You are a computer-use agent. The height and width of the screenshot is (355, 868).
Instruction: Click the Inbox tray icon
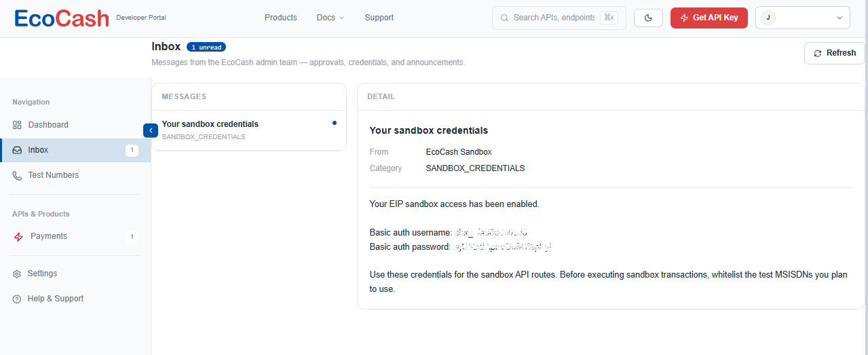point(17,150)
